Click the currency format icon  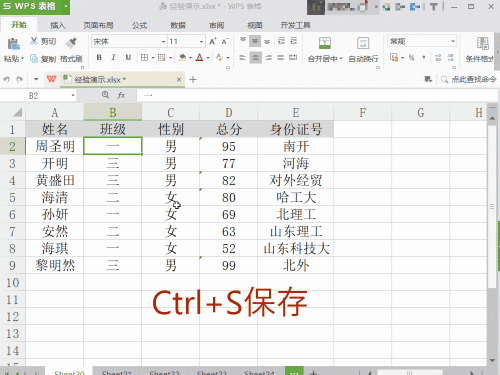coord(394,58)
